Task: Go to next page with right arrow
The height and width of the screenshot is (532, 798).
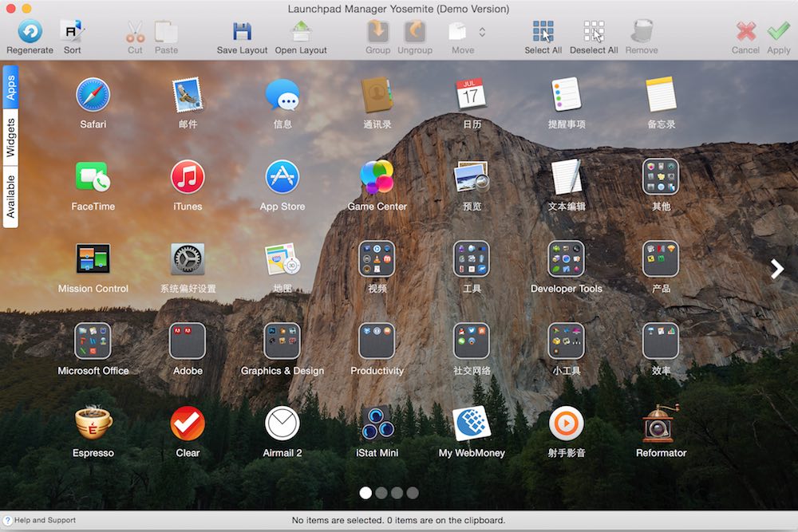Action: tap(777, 269)
